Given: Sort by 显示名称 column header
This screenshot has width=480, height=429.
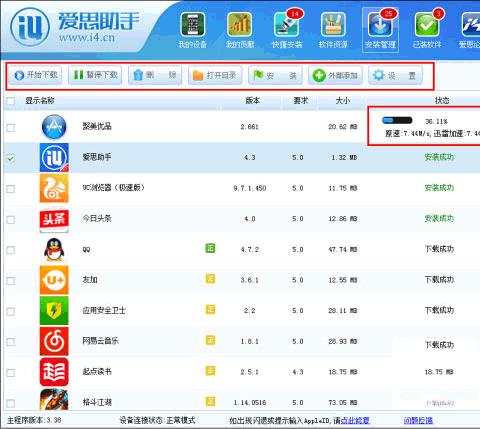Looking at the screenshot, I should [x=40, y=101].
